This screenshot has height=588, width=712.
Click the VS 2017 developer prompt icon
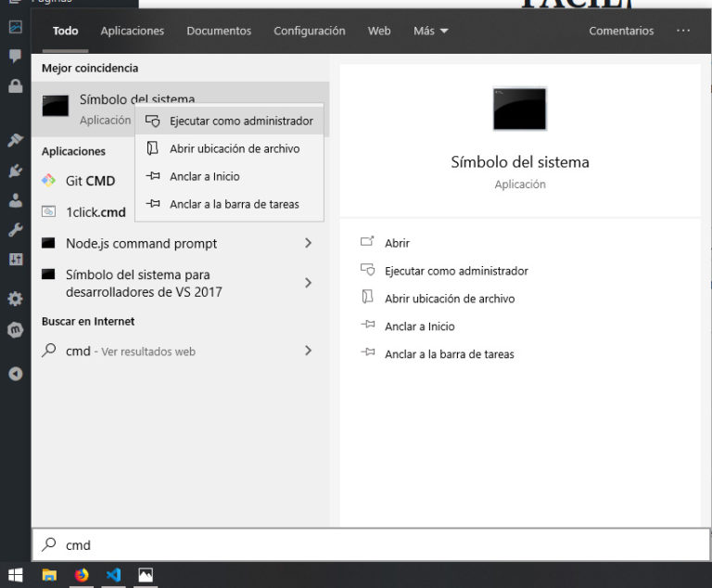(48, 274)
